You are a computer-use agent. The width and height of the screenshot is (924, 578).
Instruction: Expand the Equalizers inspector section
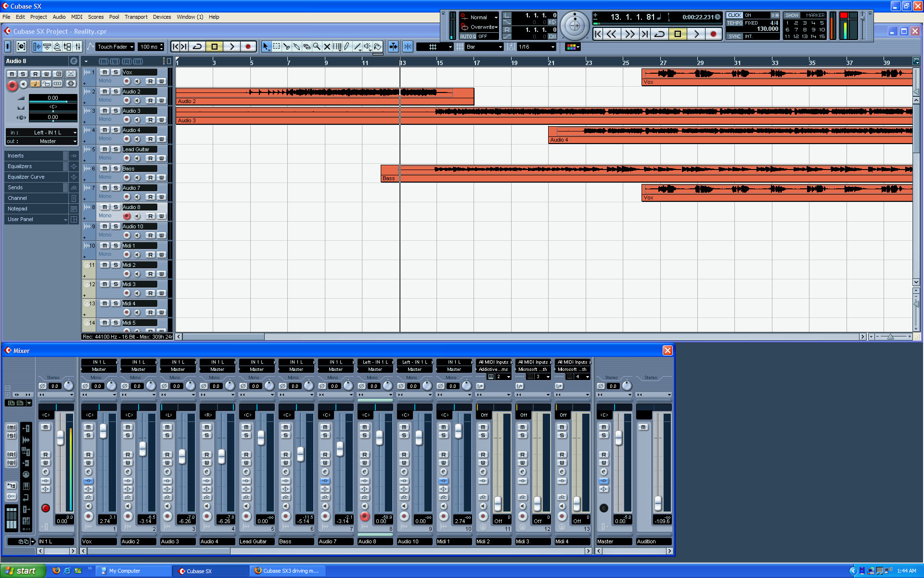pyautogui.click(x=36, y=166)
